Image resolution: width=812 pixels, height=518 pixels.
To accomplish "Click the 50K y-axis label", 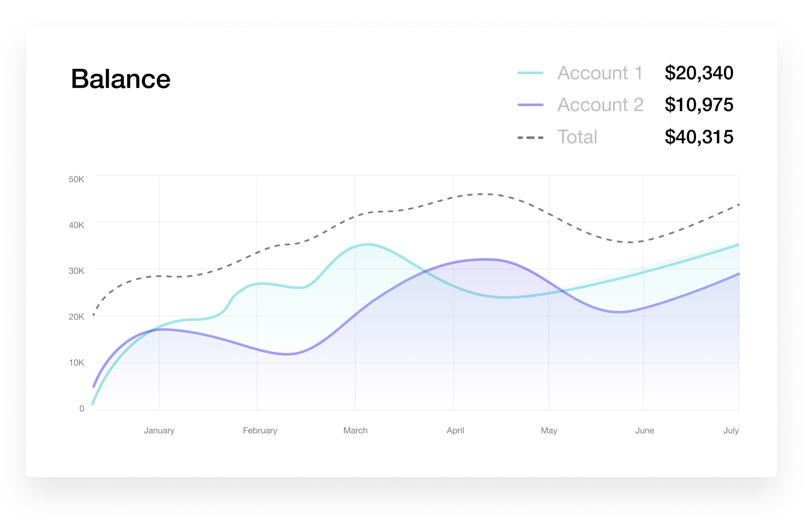I will click(x=76, y=179).
